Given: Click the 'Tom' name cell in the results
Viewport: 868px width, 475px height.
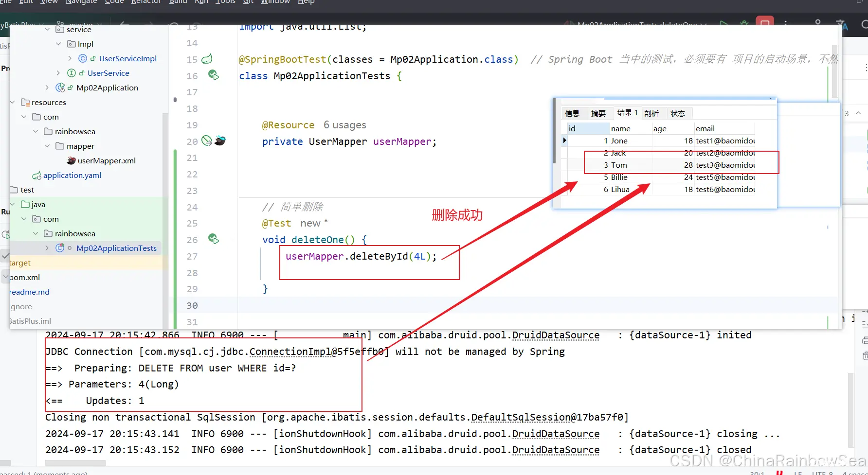Looking at the screenshot, I should [631, 165].
